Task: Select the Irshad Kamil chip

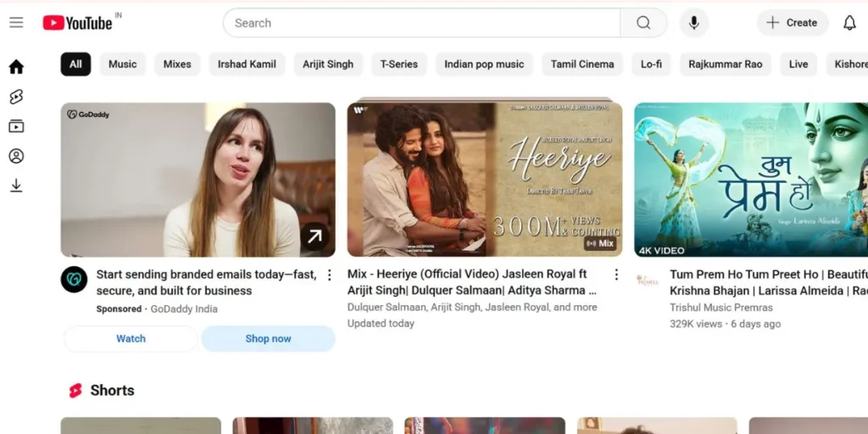Action: pos(247,64)
